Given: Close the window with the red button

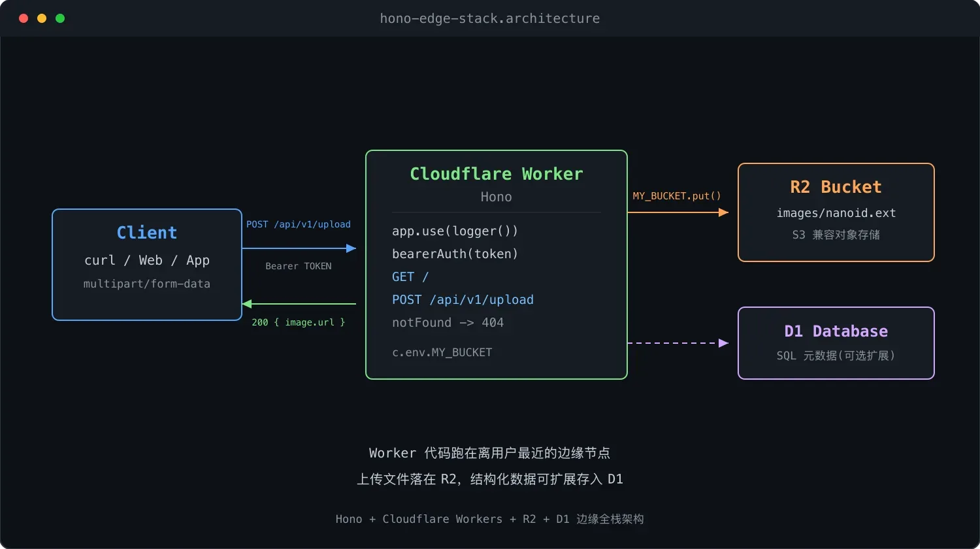Looking at the screenshot, I should point(24,18).
